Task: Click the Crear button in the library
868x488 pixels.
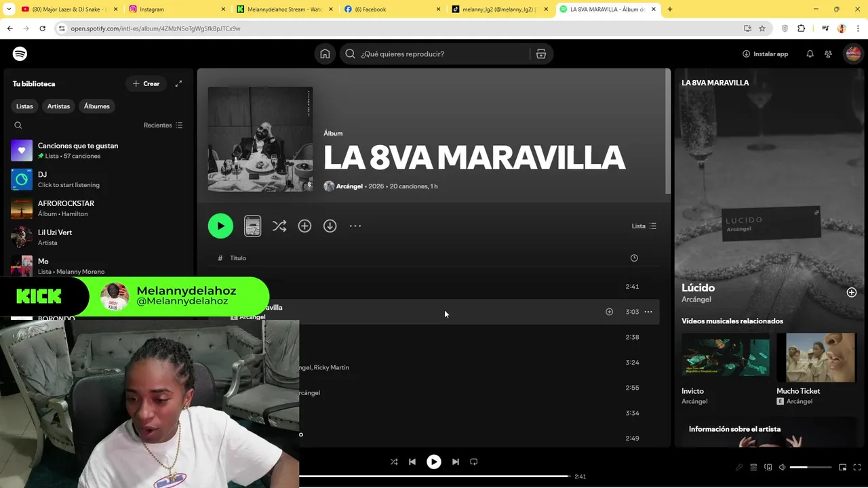Action: 146,83
